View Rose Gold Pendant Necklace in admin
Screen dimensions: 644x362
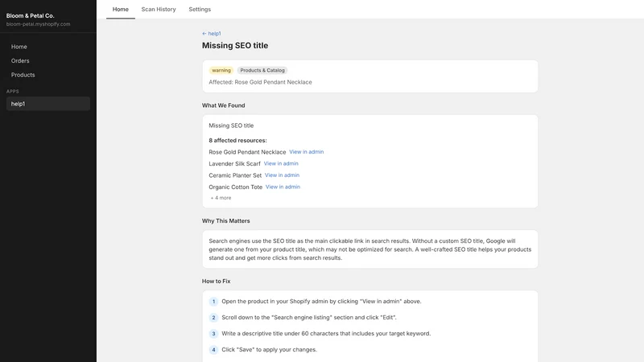(x=307, y=152)
